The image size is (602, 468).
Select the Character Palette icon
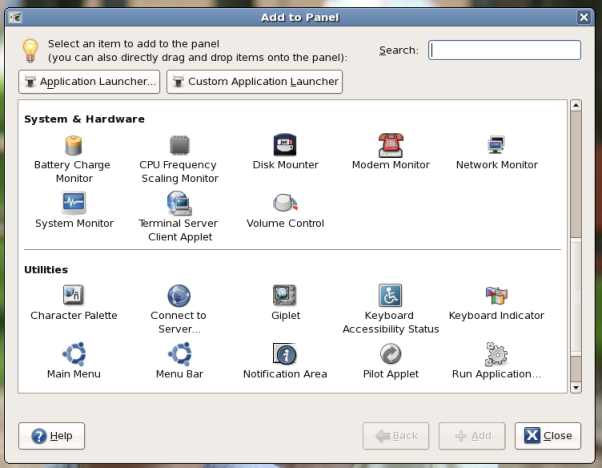73,295
